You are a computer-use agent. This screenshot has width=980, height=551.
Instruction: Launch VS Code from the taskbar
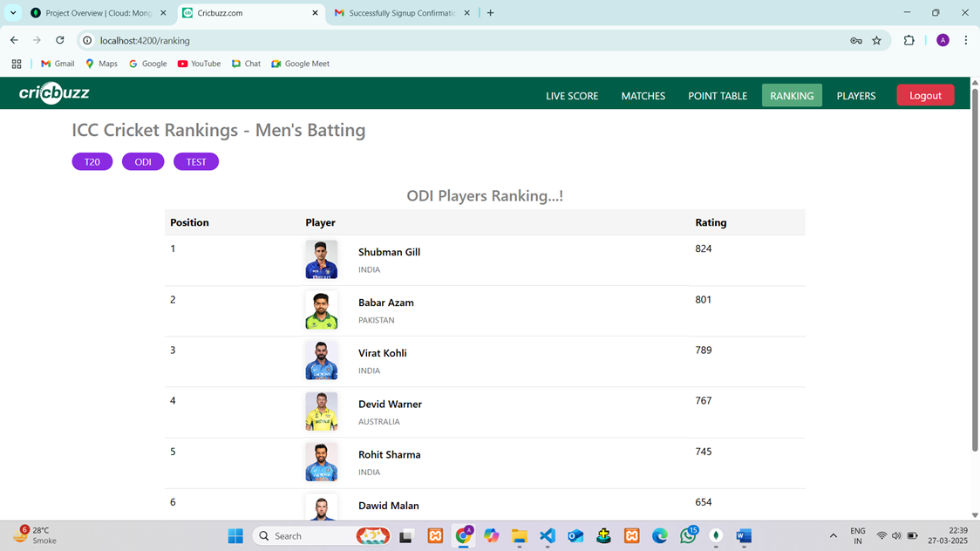pyautogui.click(x=548, y=535)
